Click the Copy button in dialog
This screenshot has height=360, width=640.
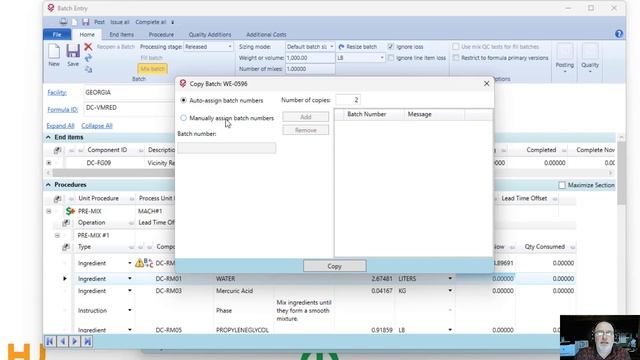[335, 266]
